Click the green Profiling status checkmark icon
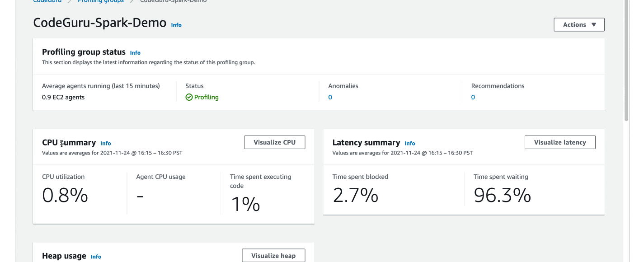Viewport: 644px width, 262px height. coord(189,97)
